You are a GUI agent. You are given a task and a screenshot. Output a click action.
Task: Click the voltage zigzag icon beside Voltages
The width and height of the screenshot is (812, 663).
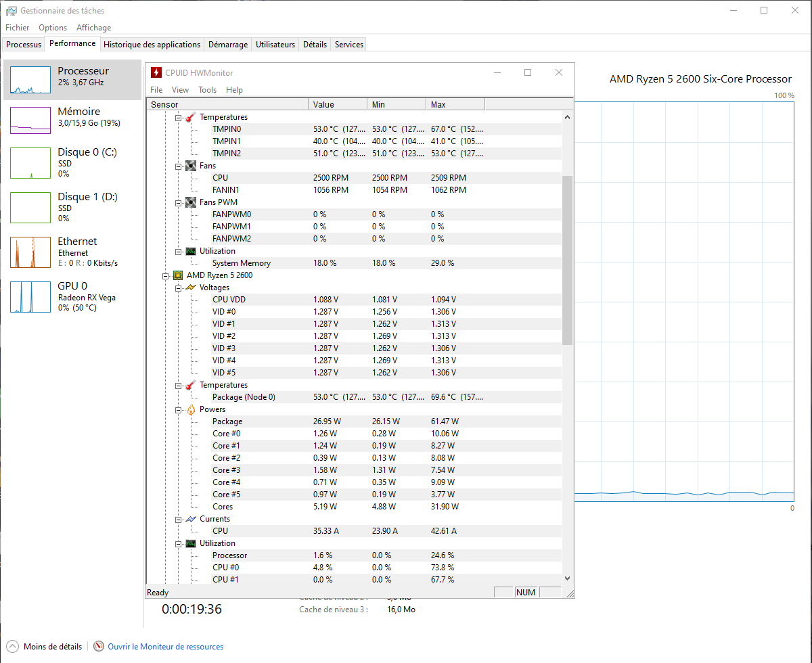(x=191, y=288)
